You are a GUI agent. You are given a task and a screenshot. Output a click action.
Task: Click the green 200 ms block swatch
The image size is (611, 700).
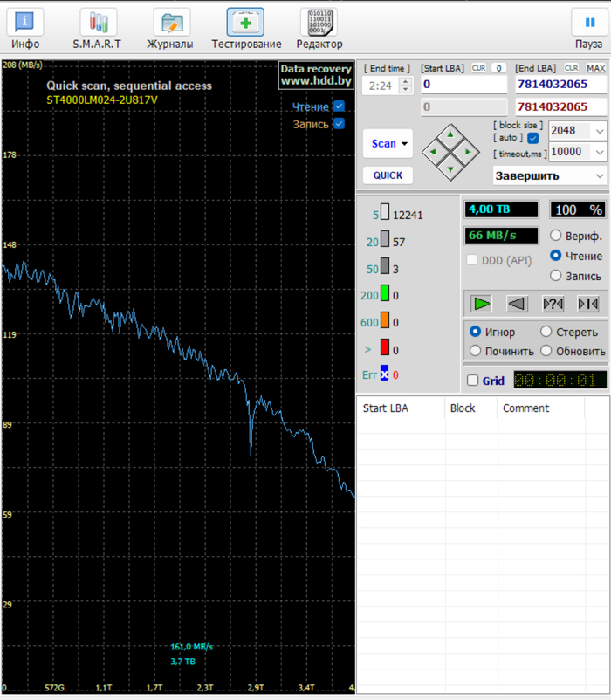point(385,293)
